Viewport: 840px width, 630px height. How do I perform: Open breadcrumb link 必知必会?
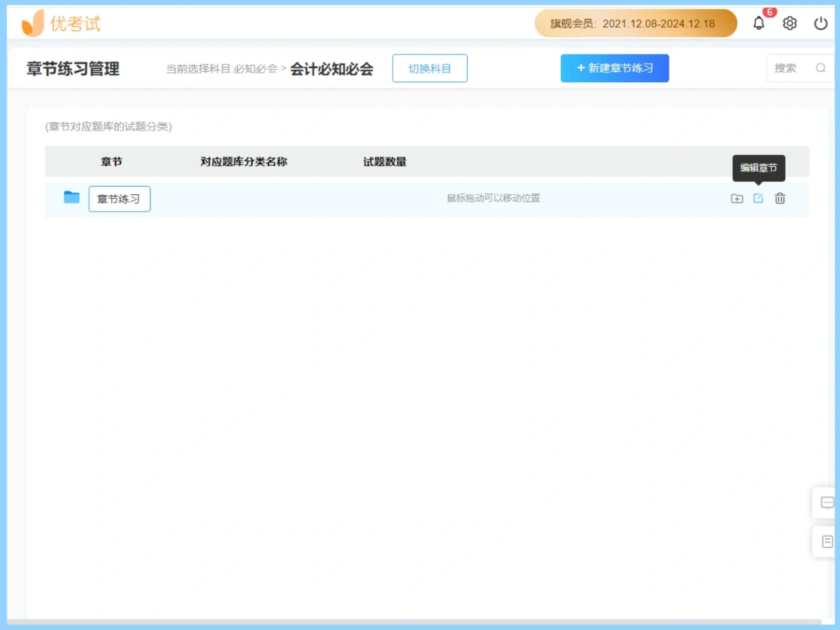(x=256, y=68)
